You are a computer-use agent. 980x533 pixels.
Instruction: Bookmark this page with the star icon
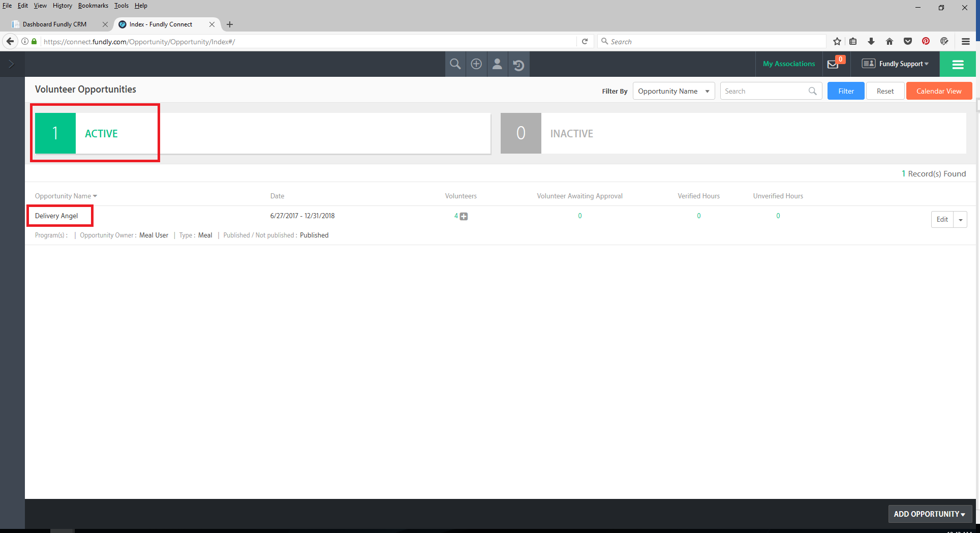(x=837, y=42)
